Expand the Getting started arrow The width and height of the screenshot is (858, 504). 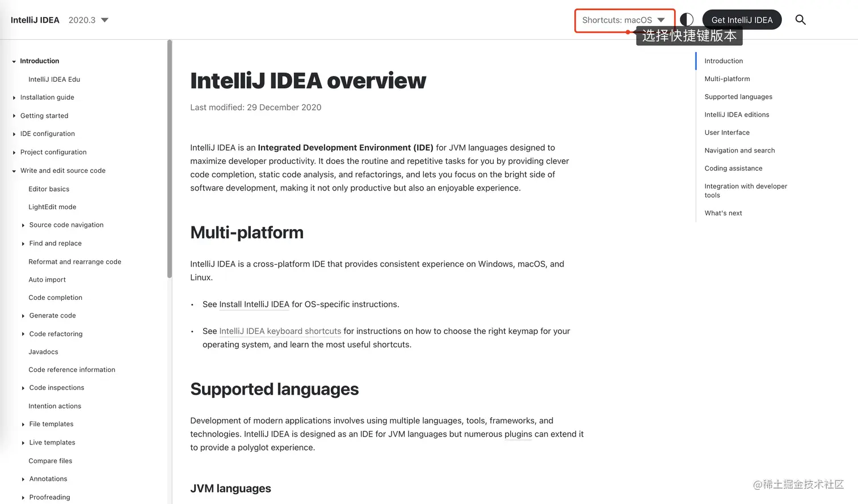coord(14,116)
